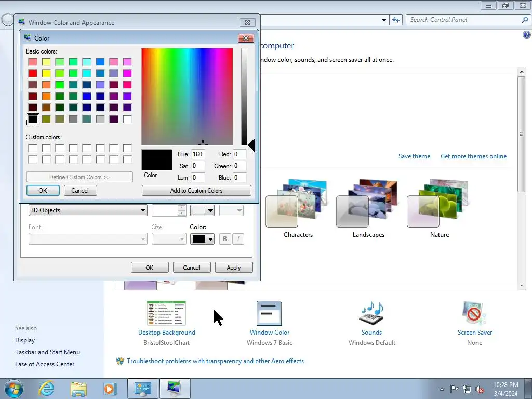The height and width of the screenshot is (399, 532).
Task: Toggle bold font button B
Action: coord(224,239)
